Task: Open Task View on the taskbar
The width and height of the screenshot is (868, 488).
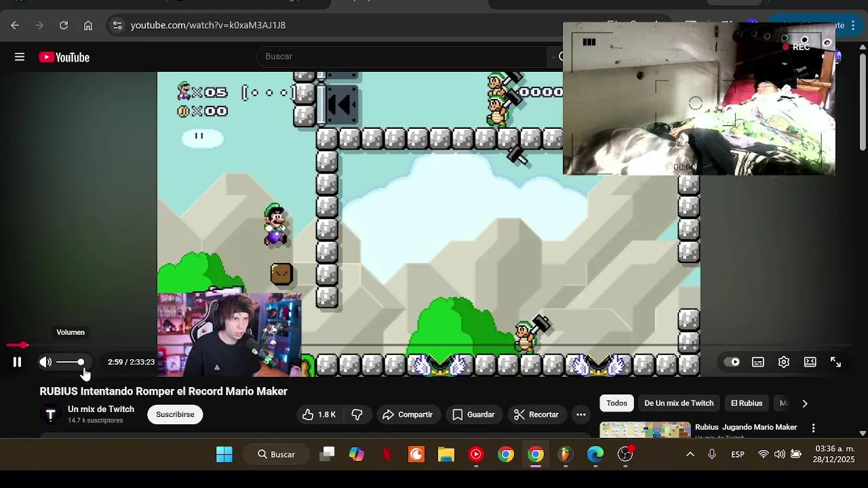Action: (327, 454)
